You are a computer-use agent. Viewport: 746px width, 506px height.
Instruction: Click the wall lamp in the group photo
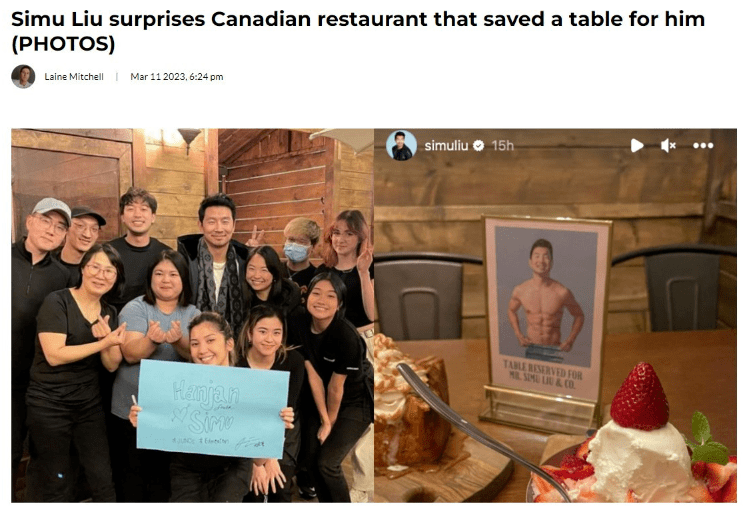(x=189, y=140)
